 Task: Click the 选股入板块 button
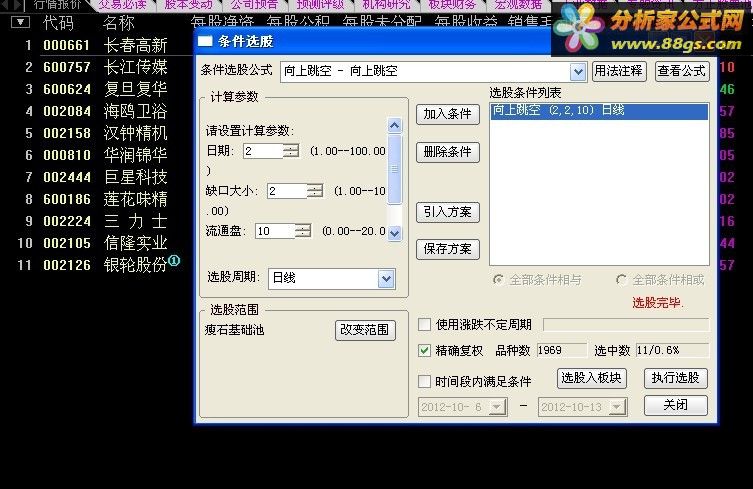pyautogui.click(x=591, y=379)
